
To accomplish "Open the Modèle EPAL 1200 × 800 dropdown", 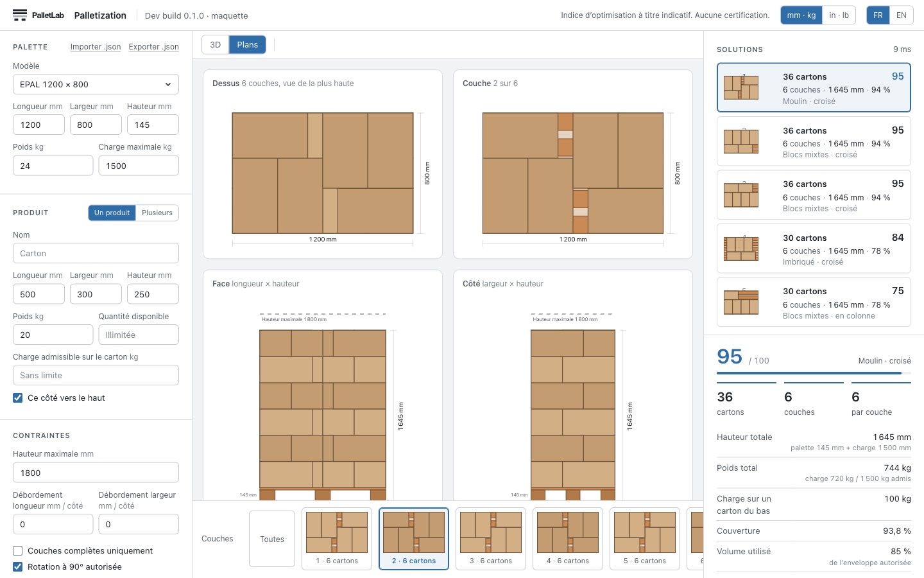I will pyautogui.click(x=96, y=84).
